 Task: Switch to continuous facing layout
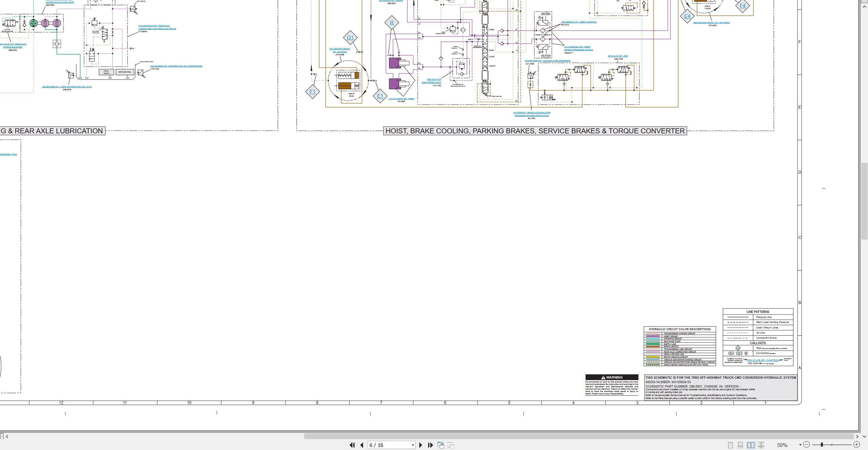[x=761, y=445]
